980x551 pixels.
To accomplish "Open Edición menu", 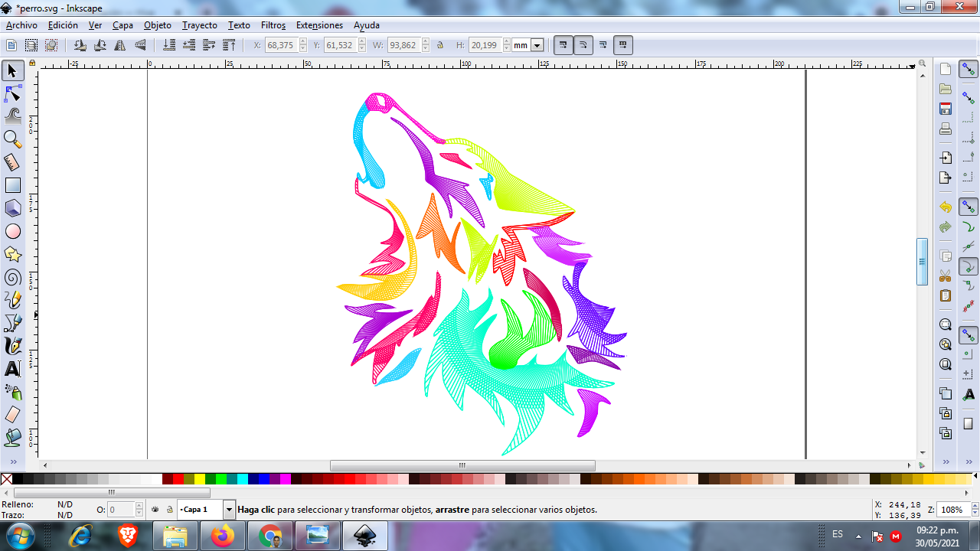I will click(x=63, y=25).
